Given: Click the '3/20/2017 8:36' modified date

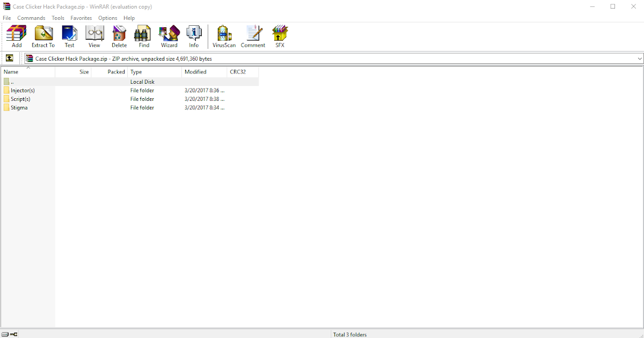Looking at the screenshot, I should point(204,91).
